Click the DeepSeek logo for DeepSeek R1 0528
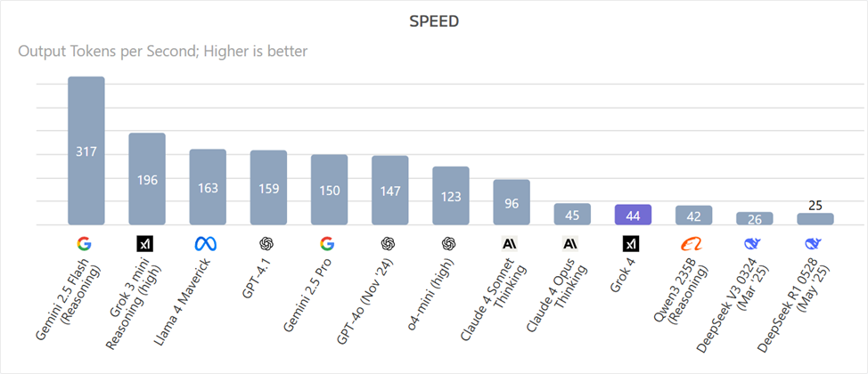Viewport: 868px width, 374px height. pos(815,243)
